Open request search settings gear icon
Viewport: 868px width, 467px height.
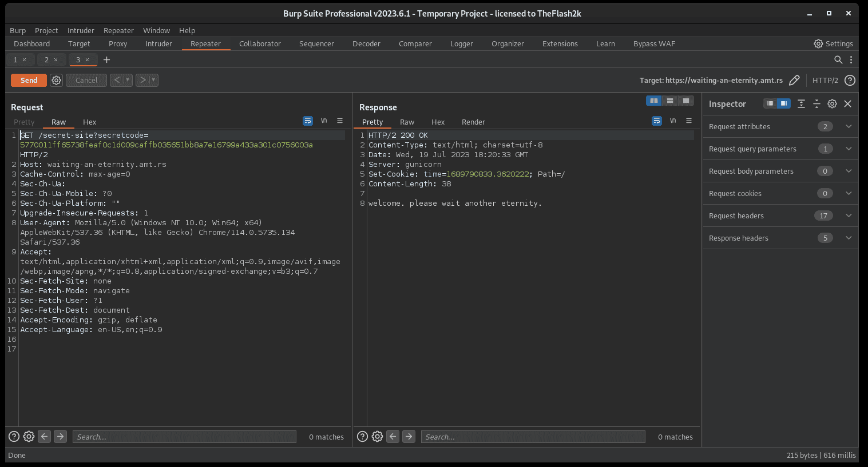(x=29, y=437)
